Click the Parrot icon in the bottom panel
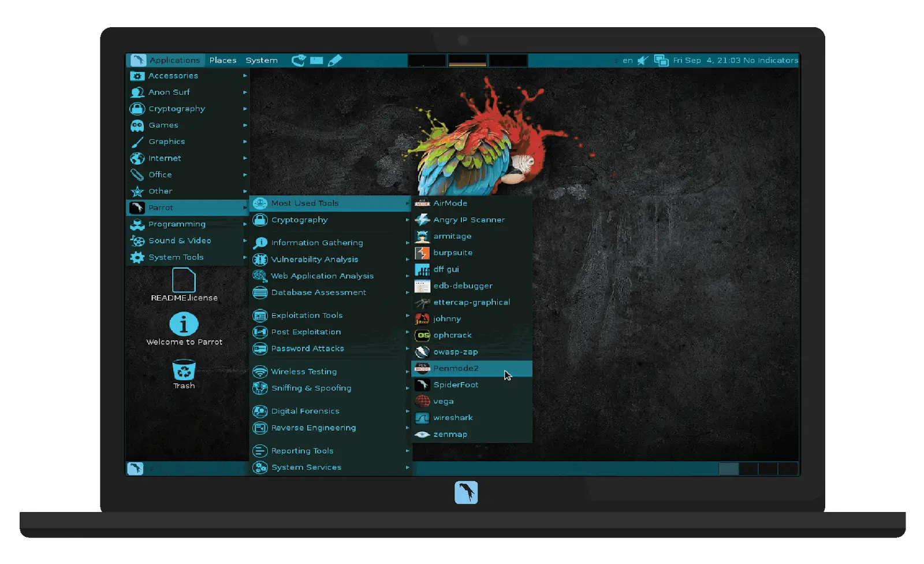Image resolution: width=924 pixels, height=564 pixels. [135, 469]
